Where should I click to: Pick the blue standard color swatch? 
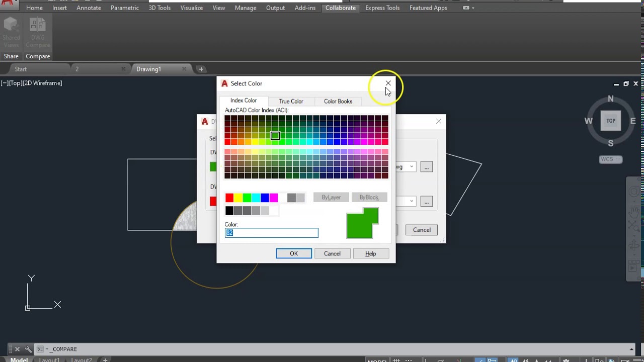[x=265, y=198]
